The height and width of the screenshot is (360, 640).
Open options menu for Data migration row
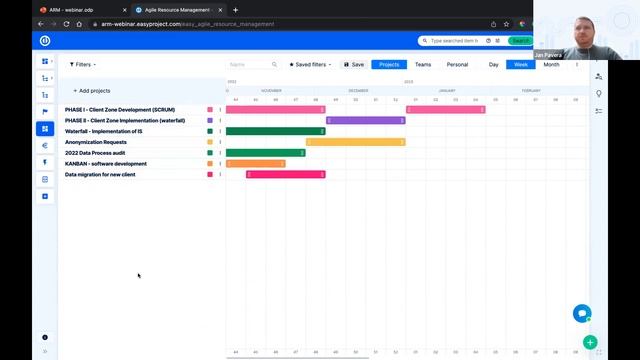click(x=220, y=174)
